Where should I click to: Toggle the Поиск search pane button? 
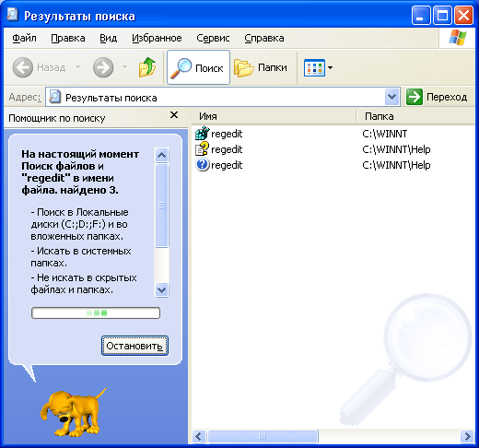coord(198,67)
